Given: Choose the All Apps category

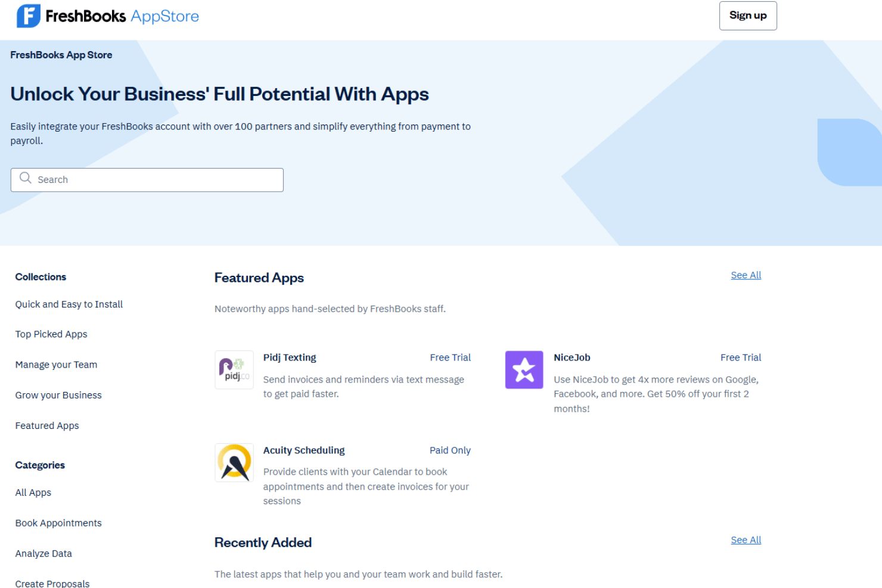Looking at the screenshot, I should (x=33, y=493).
